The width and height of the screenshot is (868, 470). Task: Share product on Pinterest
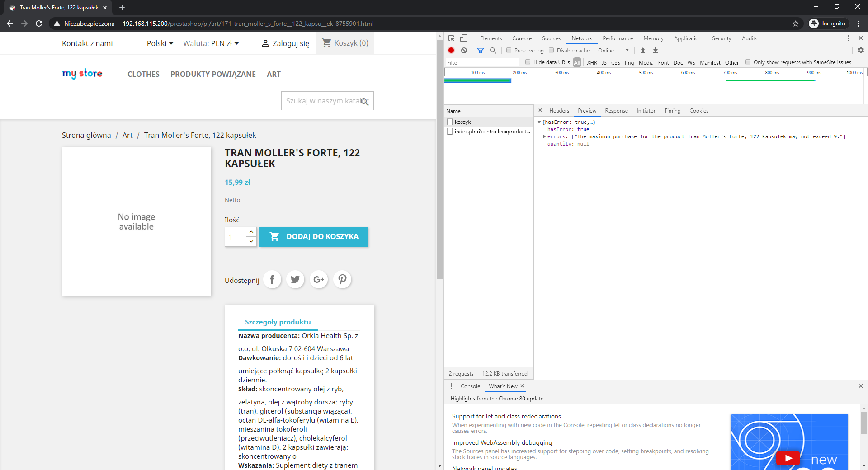click(x=342, y=280)
